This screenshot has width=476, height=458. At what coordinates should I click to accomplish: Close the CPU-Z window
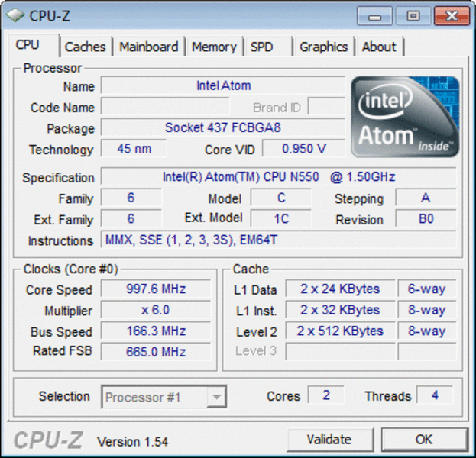[452, 16]
